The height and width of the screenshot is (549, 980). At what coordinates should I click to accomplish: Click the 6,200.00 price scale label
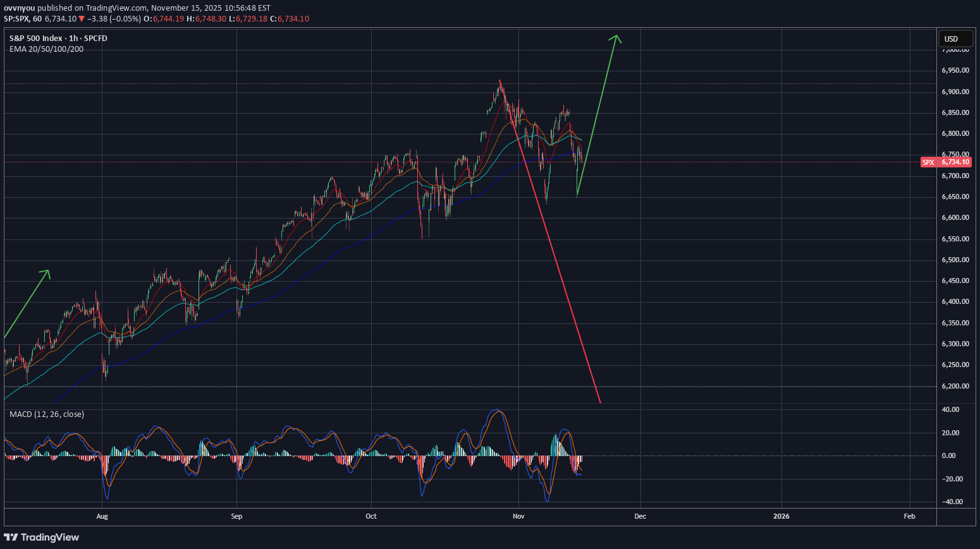coord(955,386)
